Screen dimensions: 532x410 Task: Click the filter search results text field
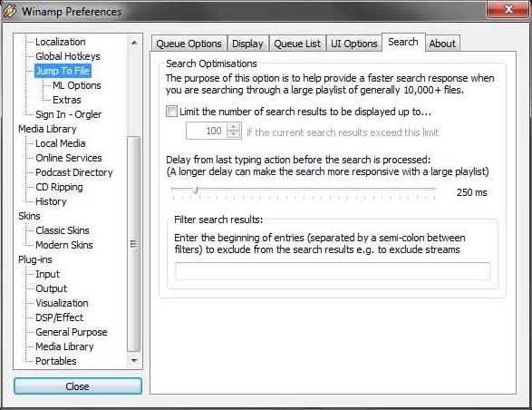point(333,271)
